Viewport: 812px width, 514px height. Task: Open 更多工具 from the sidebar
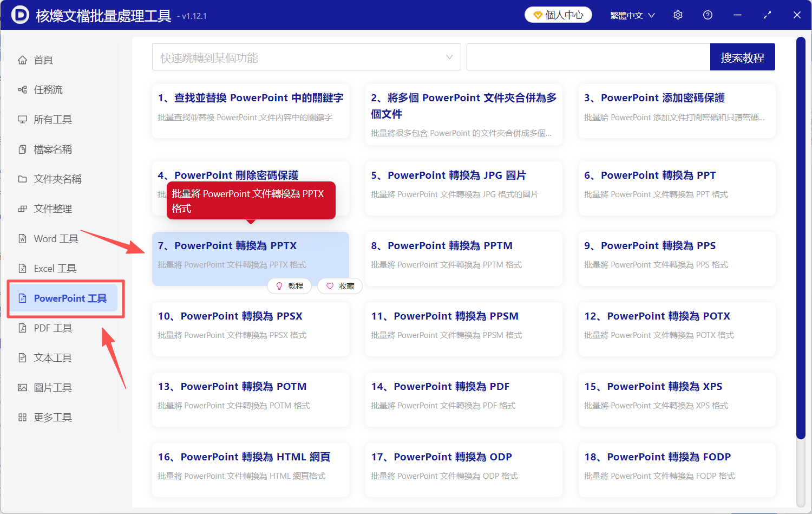[51, 417]
